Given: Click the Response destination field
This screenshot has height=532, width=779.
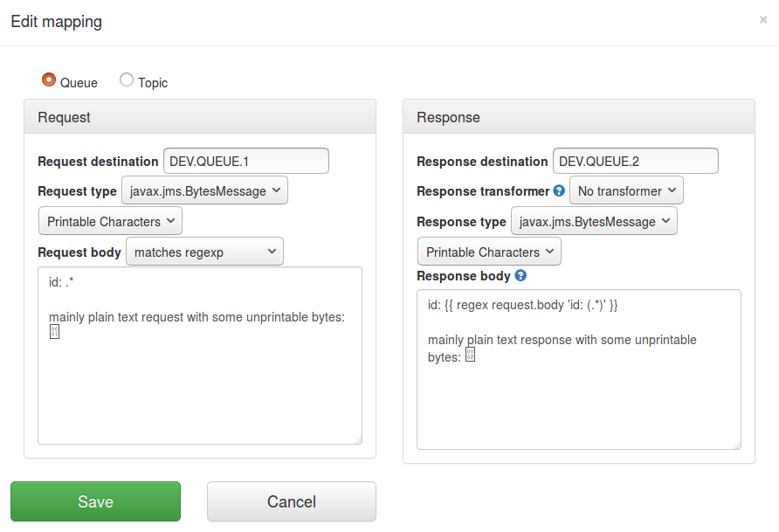Looking at the screenshot, I should [x=635, y=161].
